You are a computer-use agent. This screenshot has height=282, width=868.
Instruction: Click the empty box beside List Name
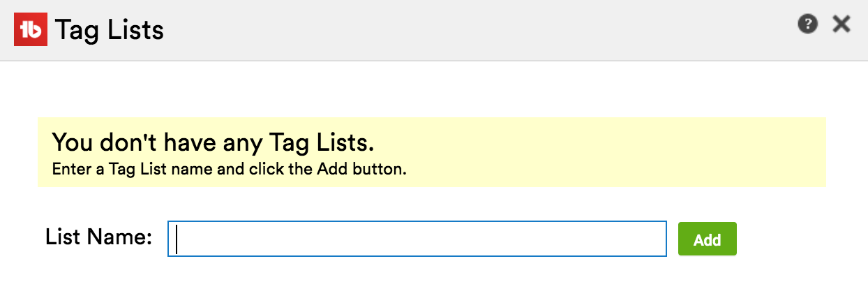coord(417,239)
